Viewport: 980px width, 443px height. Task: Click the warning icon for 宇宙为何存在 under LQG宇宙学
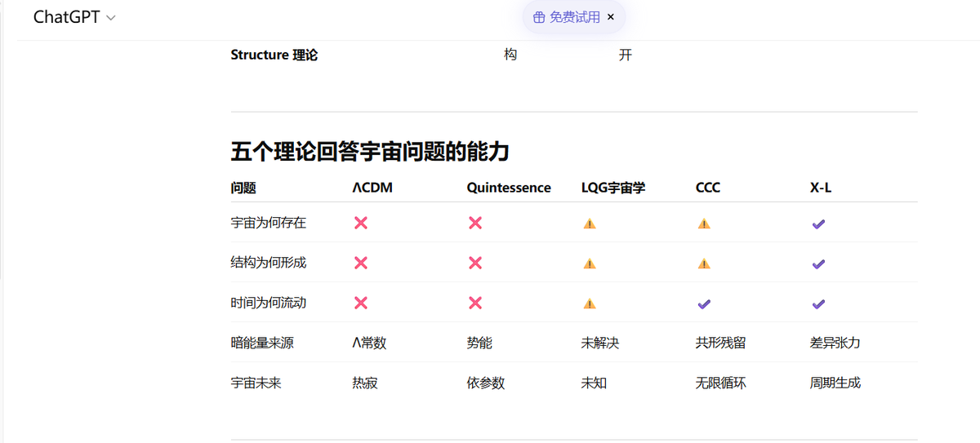tap(589, 223)
